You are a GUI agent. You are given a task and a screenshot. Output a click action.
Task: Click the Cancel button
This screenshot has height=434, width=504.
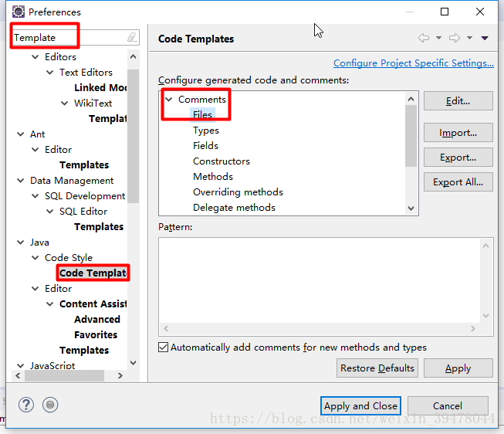click(448, 406)
